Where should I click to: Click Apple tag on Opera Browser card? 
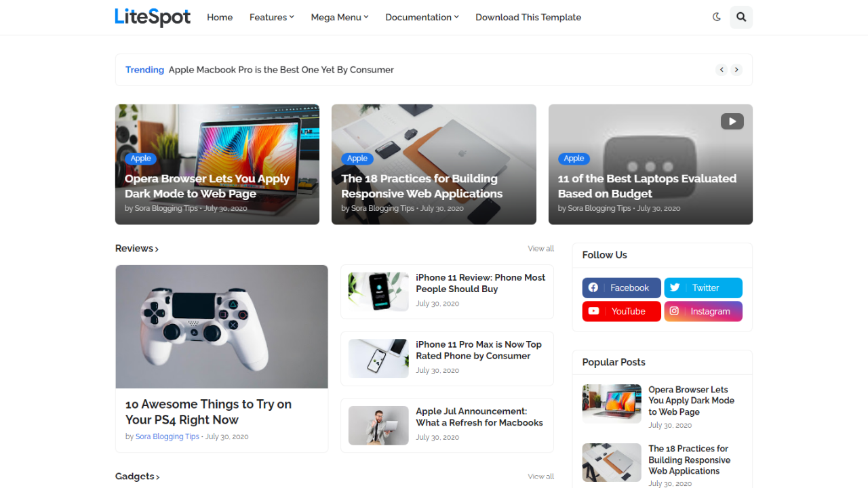(141, 158)
